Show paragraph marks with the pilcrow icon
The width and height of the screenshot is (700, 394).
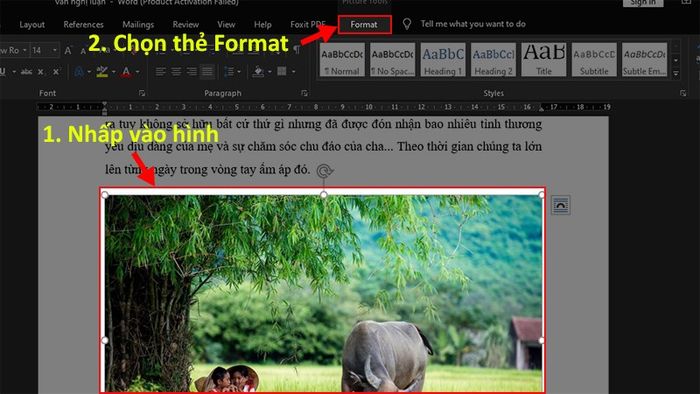[x=296, y=50]
